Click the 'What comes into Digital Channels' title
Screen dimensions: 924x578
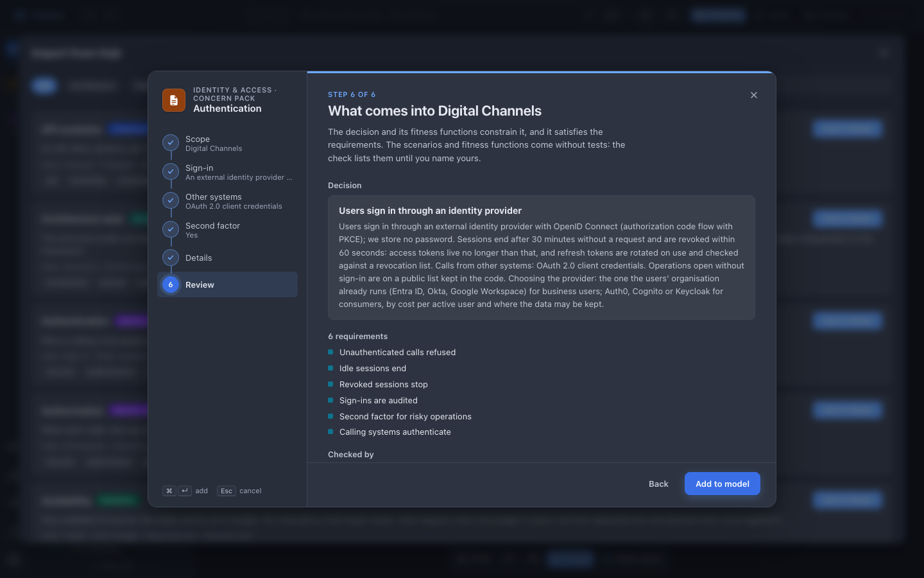tap(435, 110)
